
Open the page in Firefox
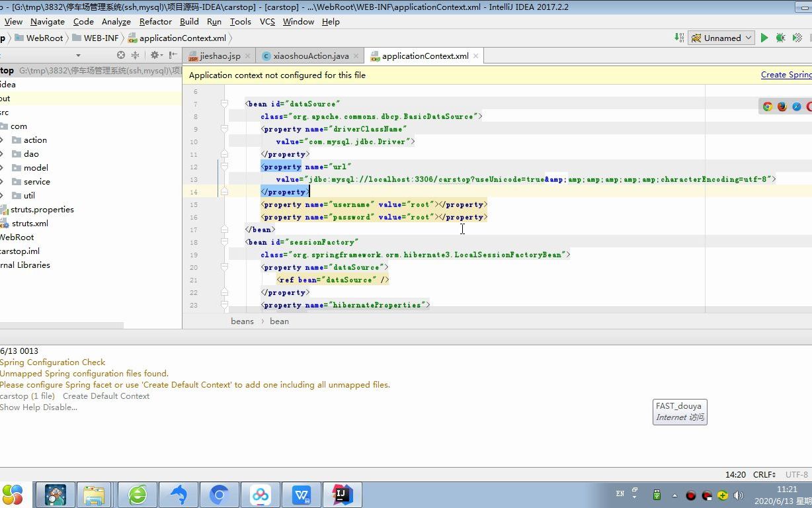coord(782,106)
